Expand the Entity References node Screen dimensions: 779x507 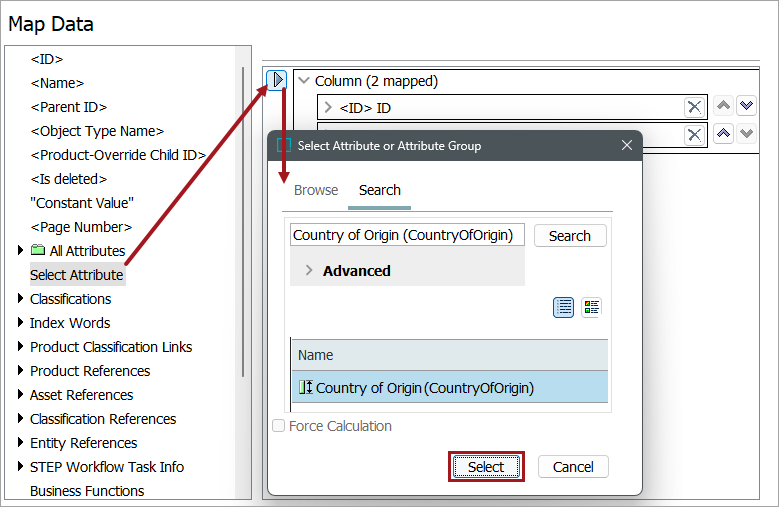tap(20, 442)
